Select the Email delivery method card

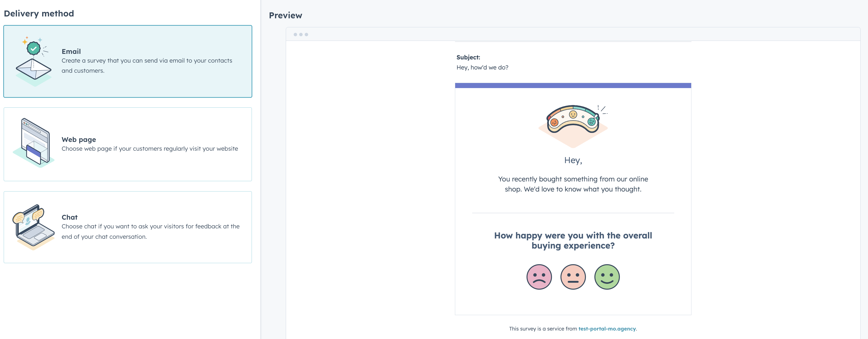click(128, 61)
